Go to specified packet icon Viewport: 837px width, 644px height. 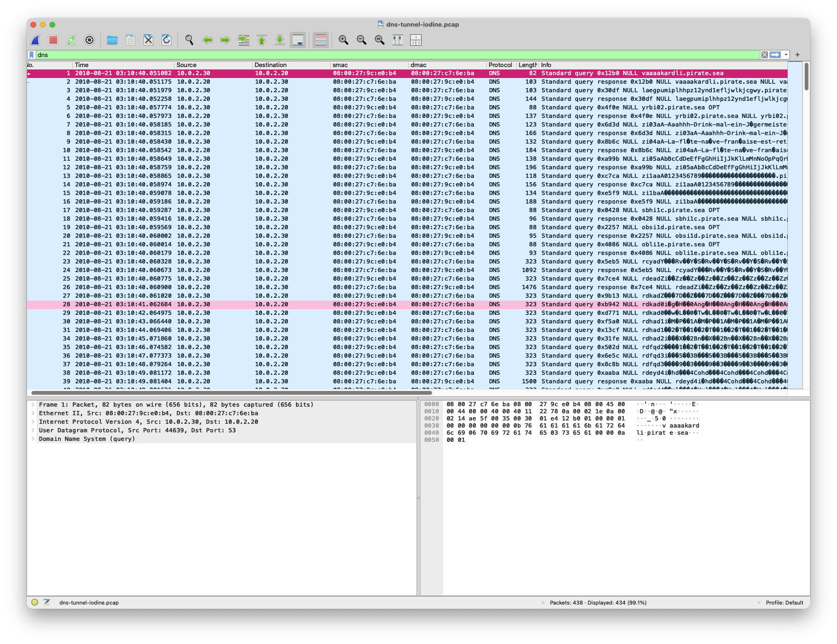tap(244, 40)
